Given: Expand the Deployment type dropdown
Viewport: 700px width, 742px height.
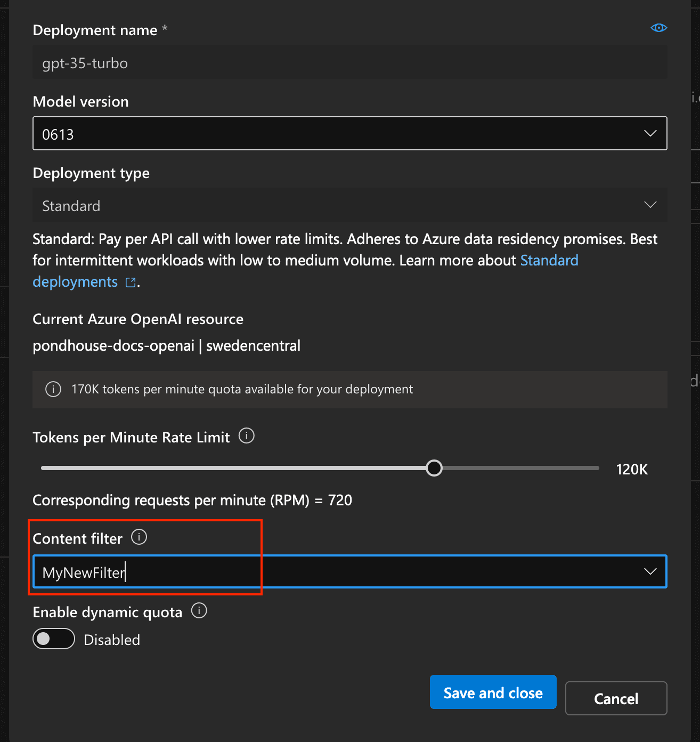Looking at the screenshot, I should (x=650, y=205).
